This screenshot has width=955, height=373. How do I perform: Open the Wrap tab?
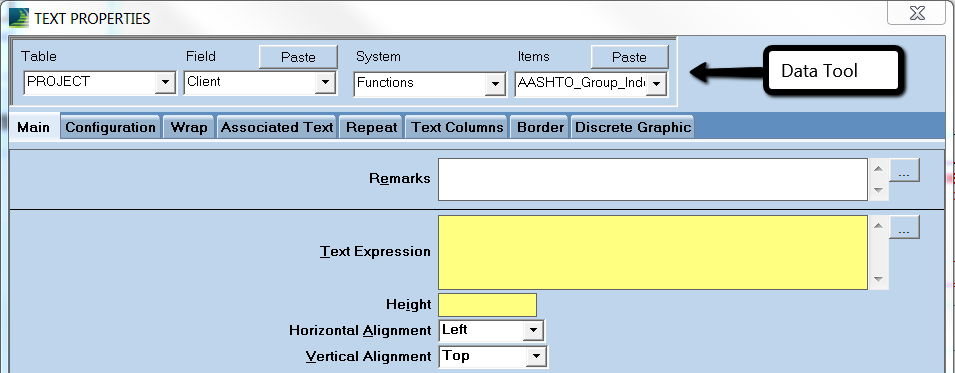(189, 127)
